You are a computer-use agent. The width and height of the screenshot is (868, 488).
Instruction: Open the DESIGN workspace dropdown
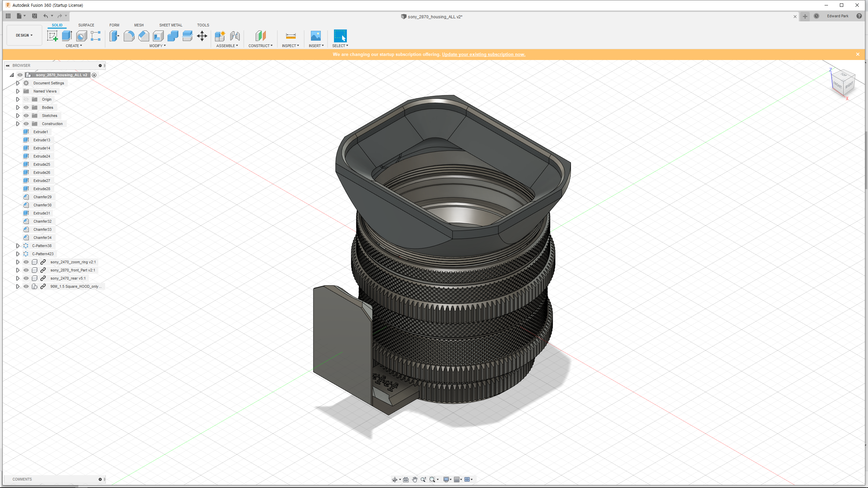click(x=24, y=35)
